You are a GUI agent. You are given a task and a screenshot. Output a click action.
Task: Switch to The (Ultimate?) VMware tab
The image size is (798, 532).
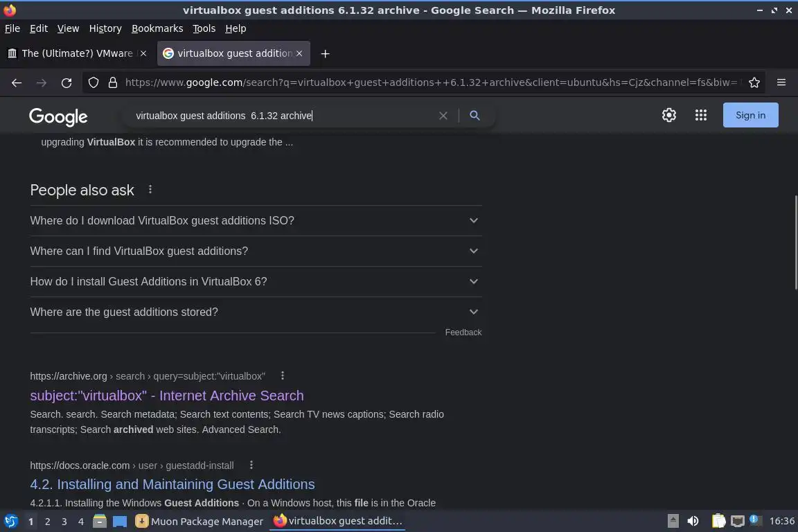coord(78,53)
